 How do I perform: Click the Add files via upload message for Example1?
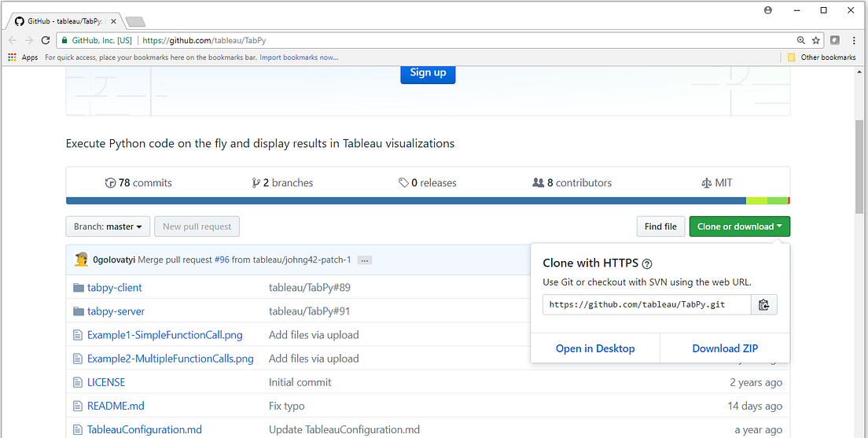pyautogui.click(x=314, y=335)
